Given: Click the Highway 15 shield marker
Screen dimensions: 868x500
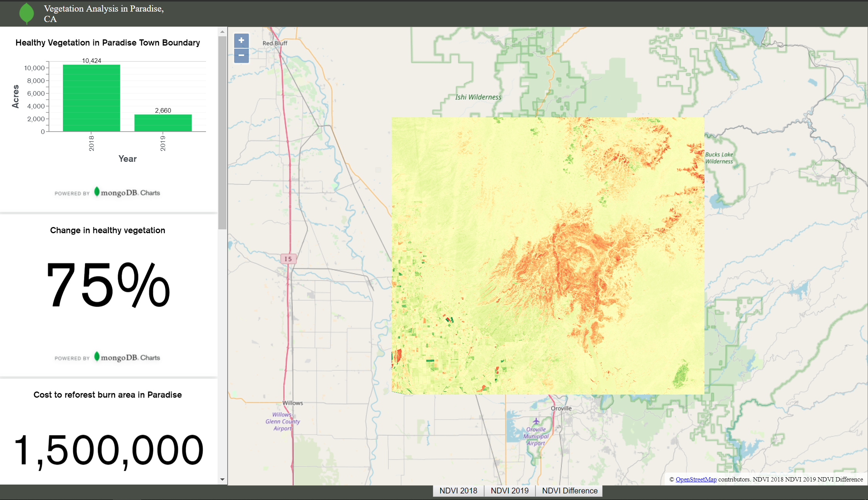Looking at the screenshot, I should [x=288, y=259].
